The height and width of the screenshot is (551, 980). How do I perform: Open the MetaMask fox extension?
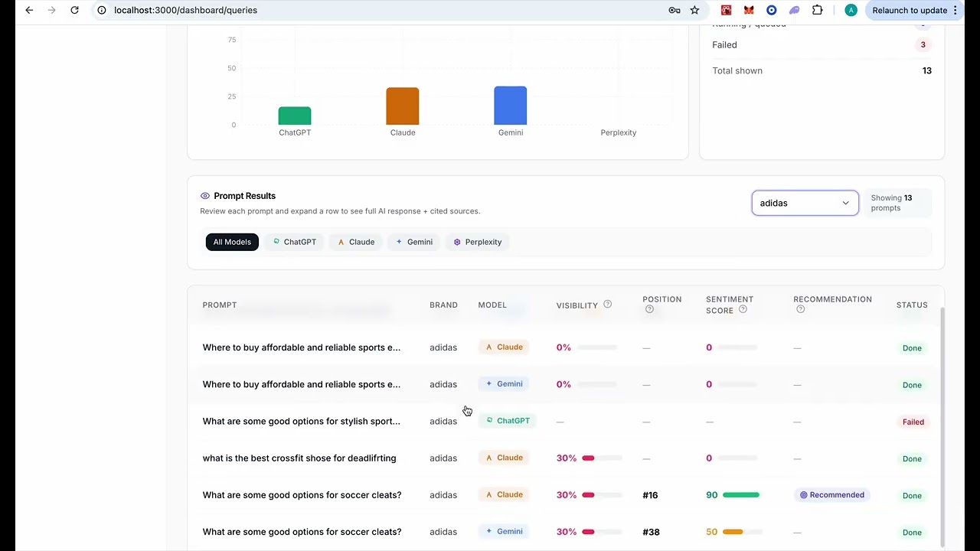pos(749,10)
